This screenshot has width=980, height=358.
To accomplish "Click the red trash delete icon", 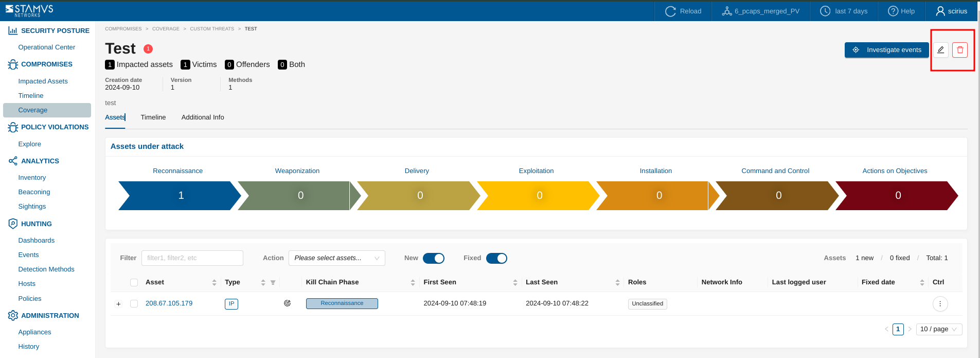I will click(x=959, y=50).
